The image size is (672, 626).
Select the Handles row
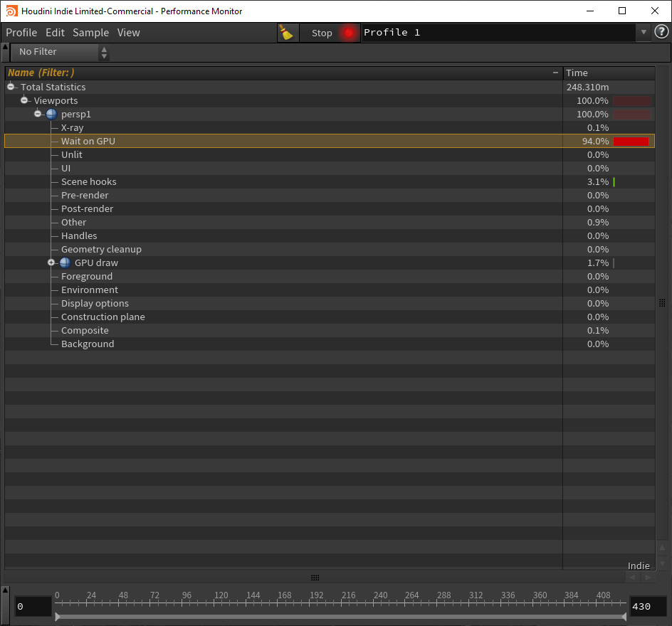tap(330, 236)
